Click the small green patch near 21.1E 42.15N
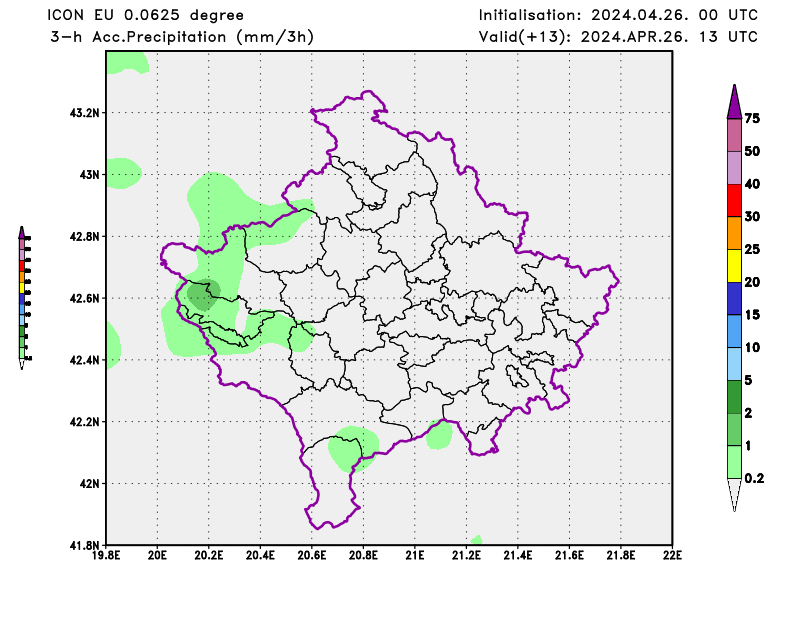Image resolution: width=800 pixels, height=618 pixels. 439,434
